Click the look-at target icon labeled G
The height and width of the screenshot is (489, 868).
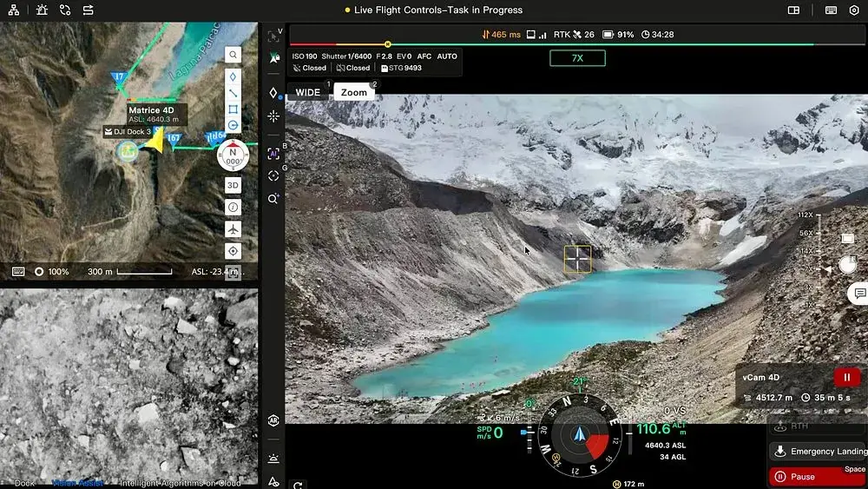[x=273, y=176]
